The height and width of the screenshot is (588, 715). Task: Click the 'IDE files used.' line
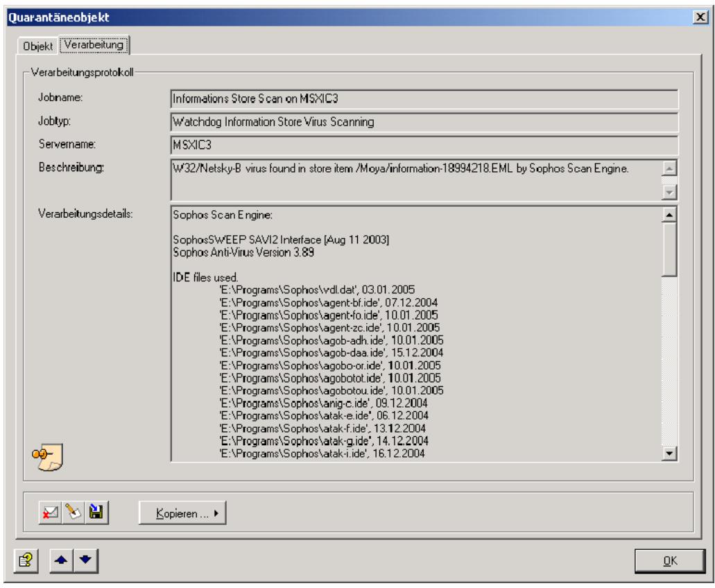(206, 277)
